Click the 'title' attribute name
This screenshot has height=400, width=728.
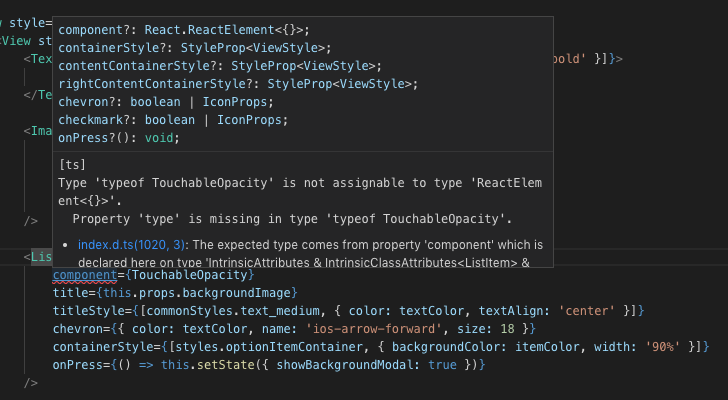coord(71,293)
